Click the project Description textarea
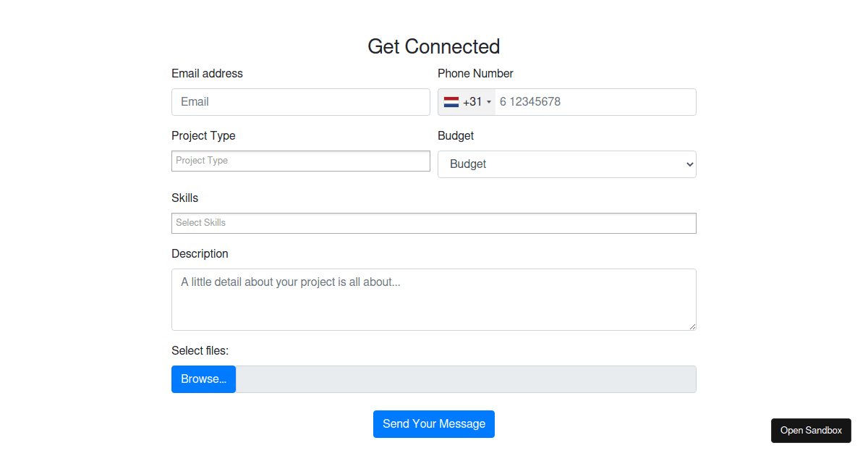The width and height of the screenshot is (868, 456). 433,299
